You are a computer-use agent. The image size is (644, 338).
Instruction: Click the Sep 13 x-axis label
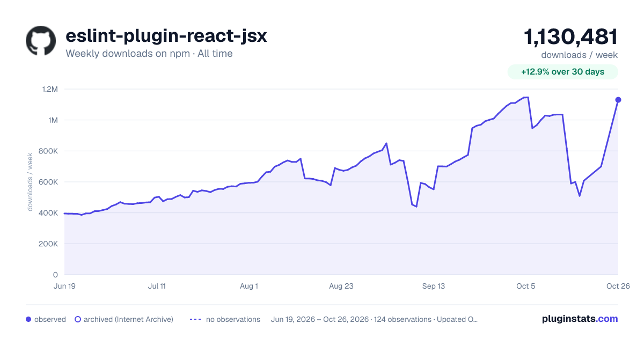point(434,286)
